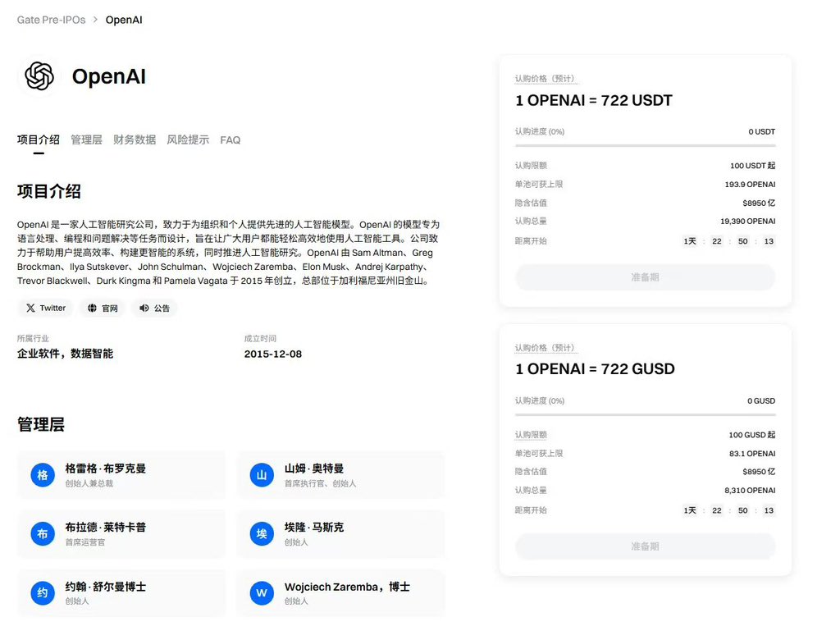The image size is (840, 640).
Task: Click 准备期 button in USDT pool
Action: click(x=645, y=277)
